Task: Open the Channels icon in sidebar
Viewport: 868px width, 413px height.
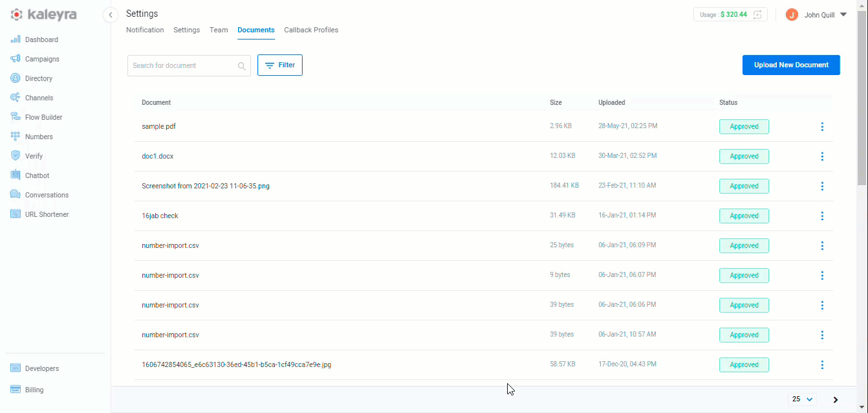Action: 16,98
